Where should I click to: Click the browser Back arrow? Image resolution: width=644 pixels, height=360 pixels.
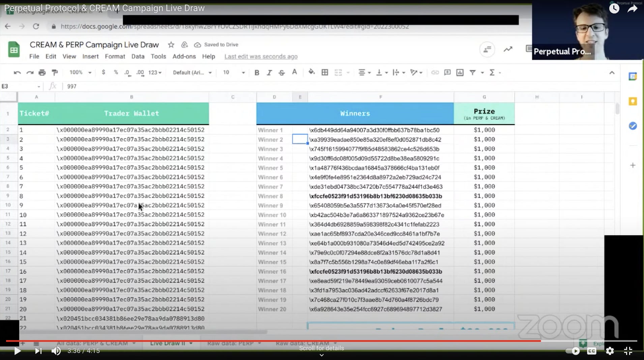point(8,26)
